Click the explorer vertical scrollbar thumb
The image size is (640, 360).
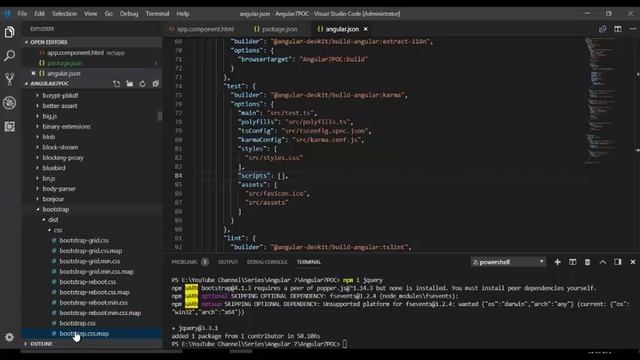[160, 116]
